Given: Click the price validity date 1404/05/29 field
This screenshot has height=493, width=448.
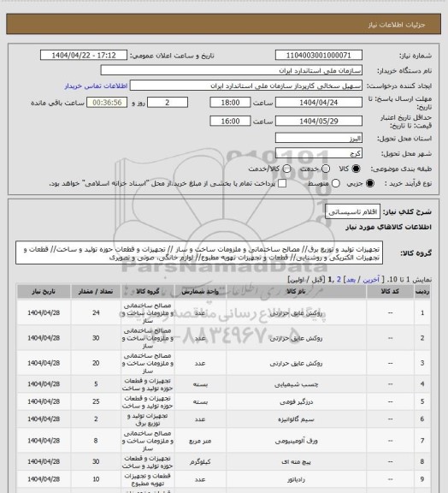Looking at the screenshot, I should [x=319, y=121].
